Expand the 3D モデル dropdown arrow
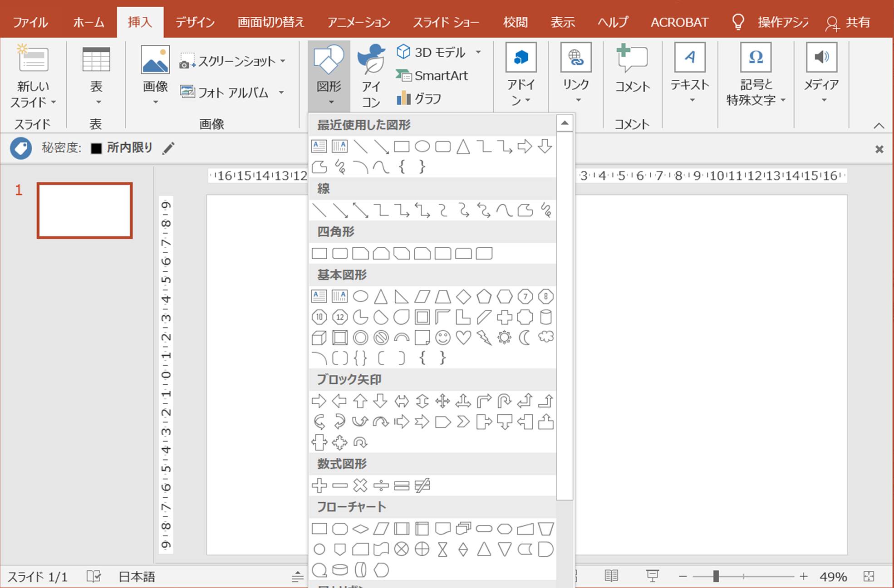The height and width of the screenshot is (588, 894). pyautogui.click(x=478, y=52)
